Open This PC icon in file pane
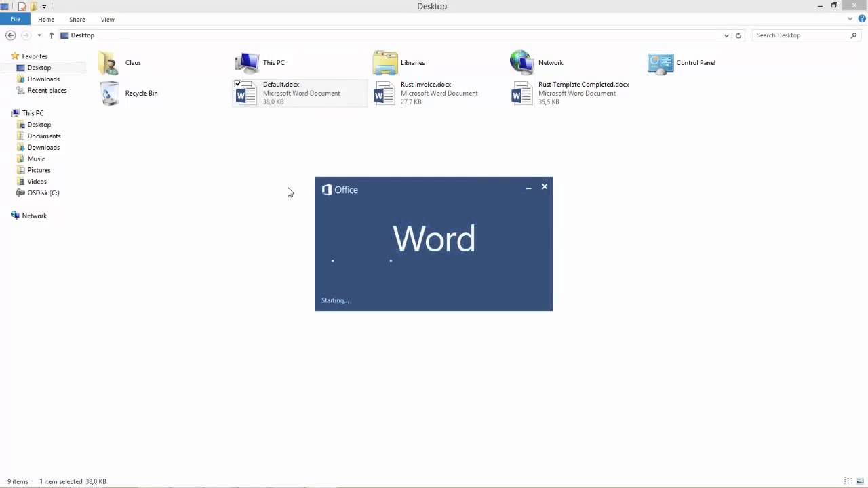The image size is (868, 488). click(247, 63)
